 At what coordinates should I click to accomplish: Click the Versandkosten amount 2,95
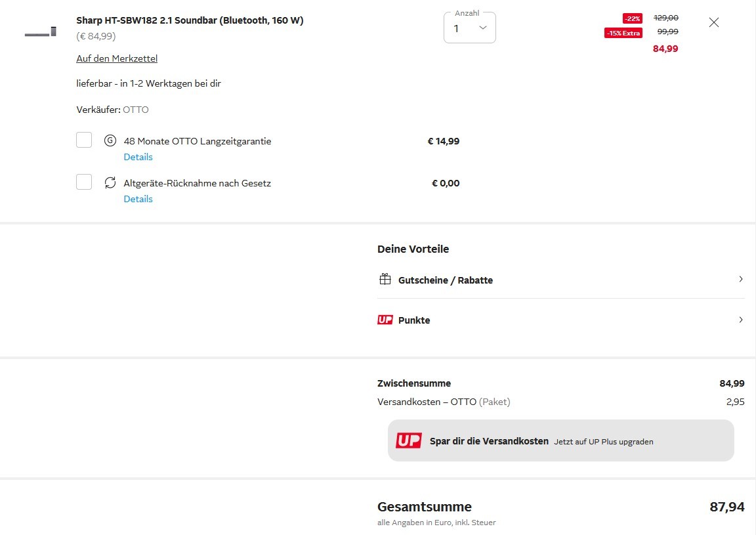point(735,402)
